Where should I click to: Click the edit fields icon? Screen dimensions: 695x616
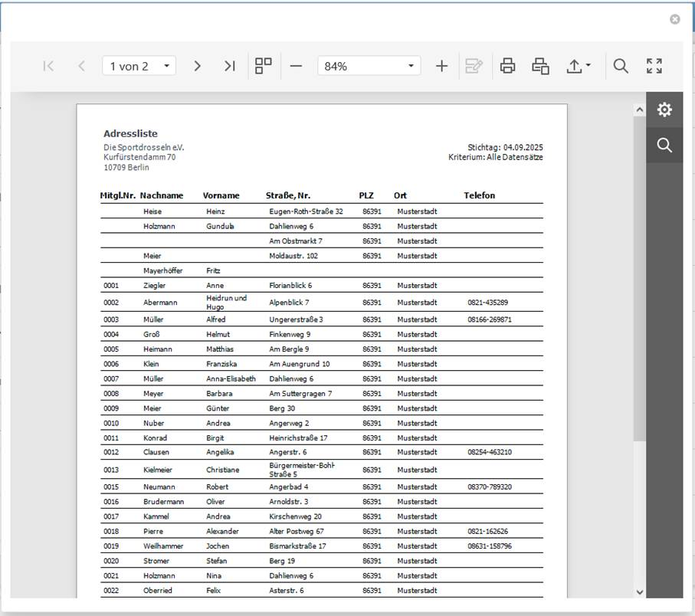(474, 66)
